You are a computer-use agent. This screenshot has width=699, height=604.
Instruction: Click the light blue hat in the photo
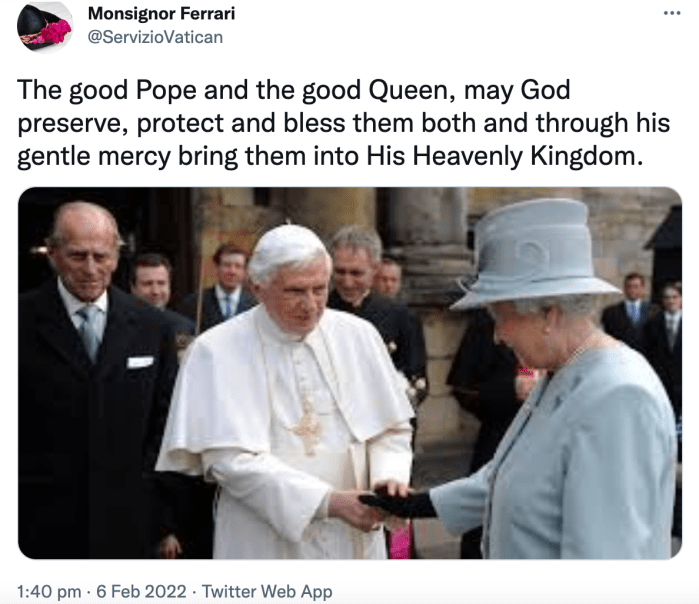(535, 255)
